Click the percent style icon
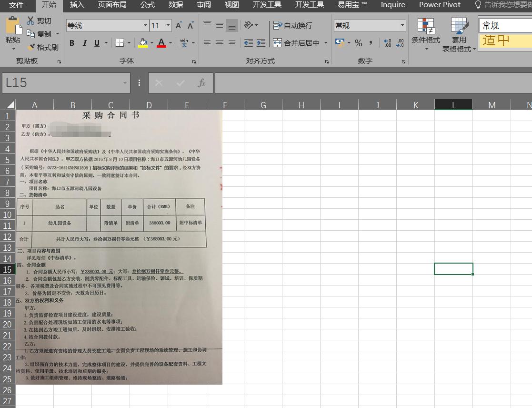This screenshot has height=408, width=532. pos(359,43)
